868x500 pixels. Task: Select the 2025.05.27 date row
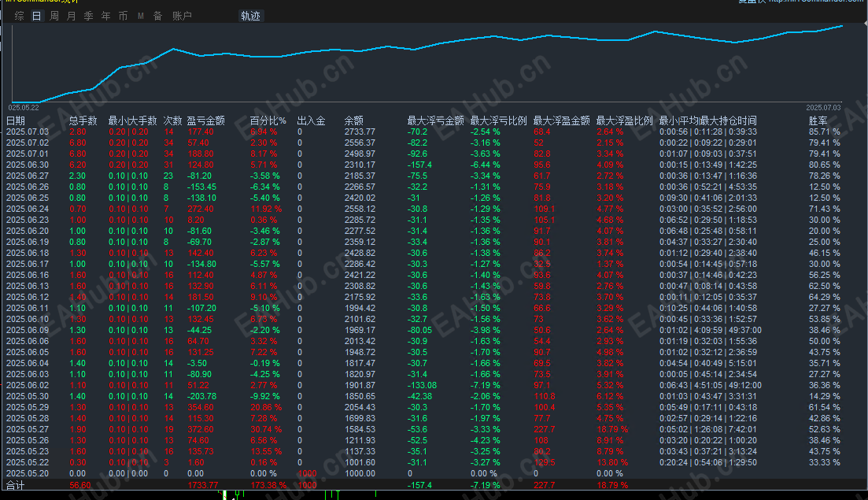pyautogui.click(x=28, y=429)
